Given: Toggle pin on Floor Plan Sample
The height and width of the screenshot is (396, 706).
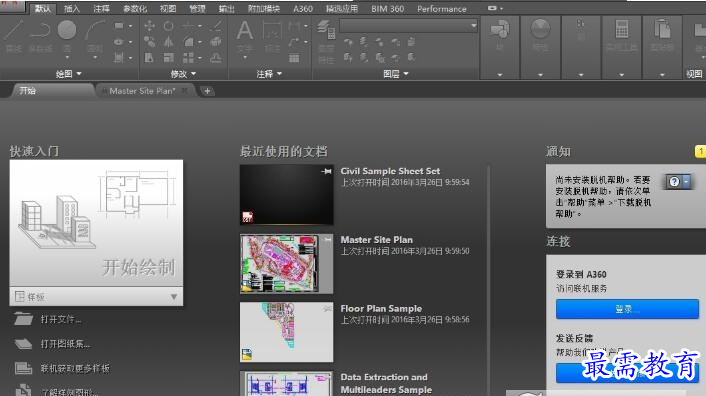Looking at the screenshot, I should 327,309.
